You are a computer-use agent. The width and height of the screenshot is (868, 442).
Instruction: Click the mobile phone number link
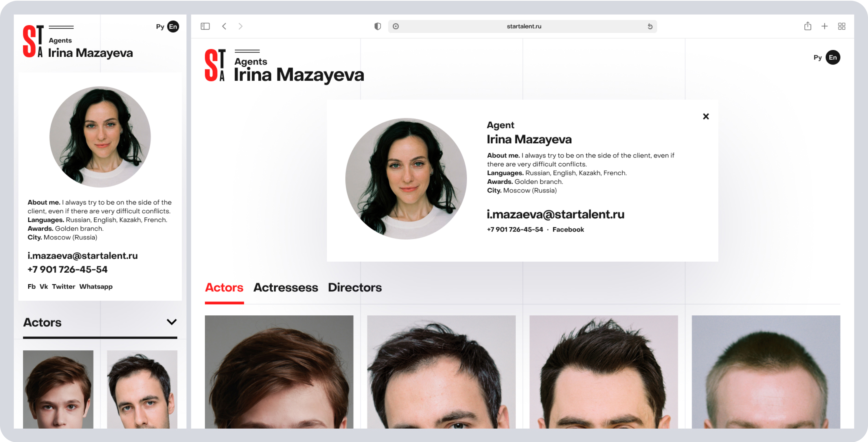pos(67,270)
